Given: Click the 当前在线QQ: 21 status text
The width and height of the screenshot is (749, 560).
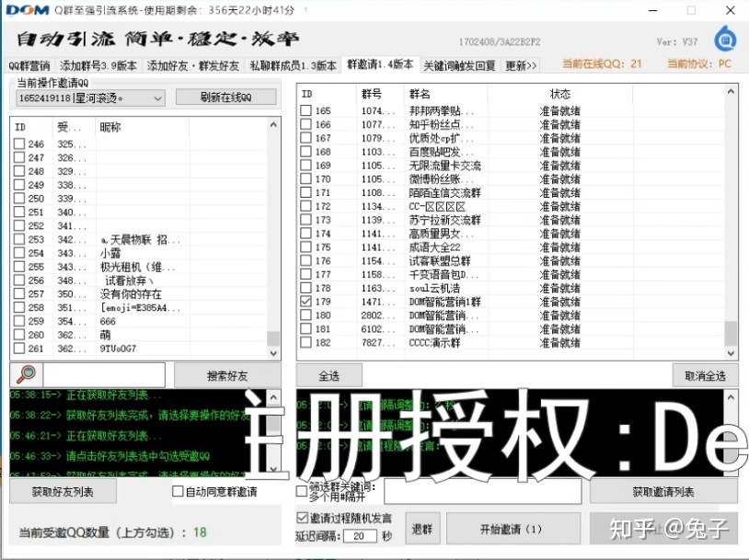Looking at the screenshot, I should point(602,63).
